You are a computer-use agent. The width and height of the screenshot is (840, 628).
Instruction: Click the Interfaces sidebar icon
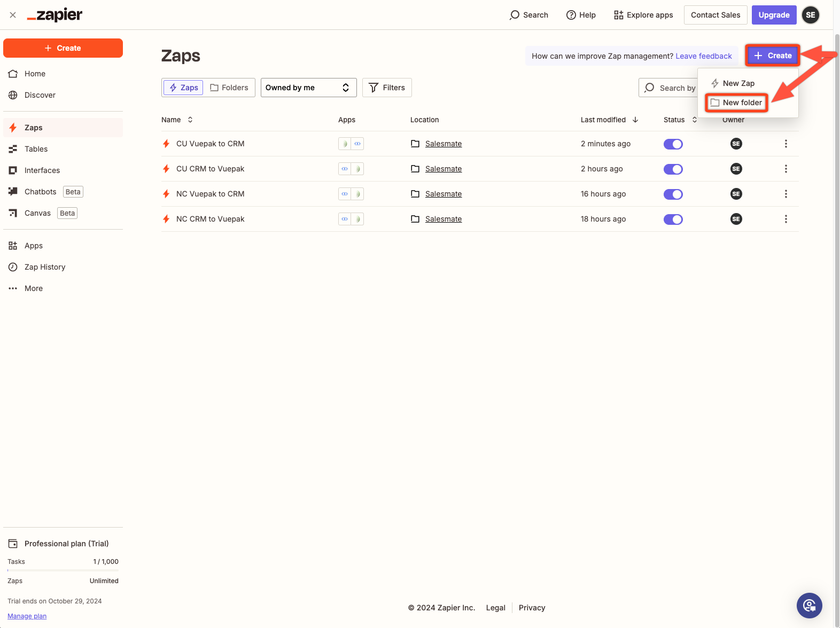[13, 170]
